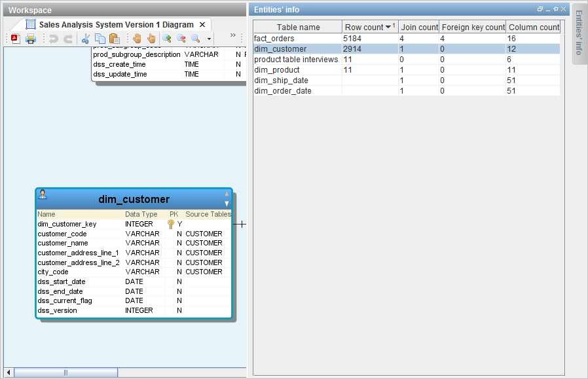Collapse dim_customer entity with down arrow
This screenshot has height=379, width=588.
point(227,204)
